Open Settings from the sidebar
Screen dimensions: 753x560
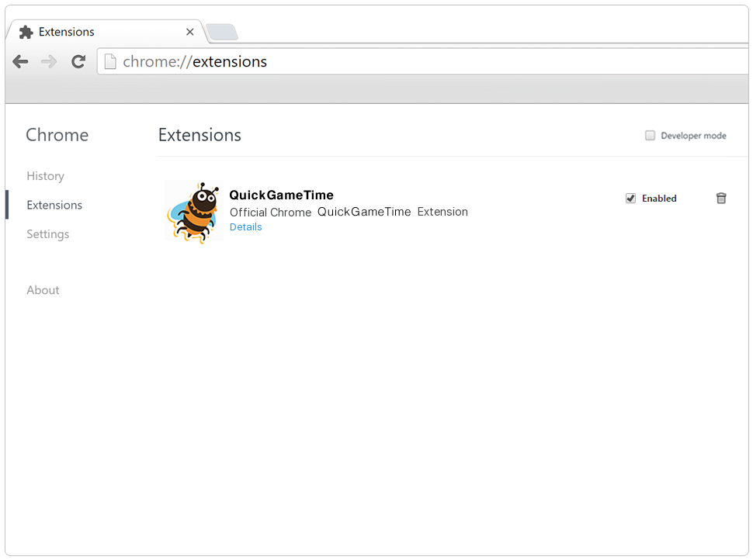[x=47, y=234]
